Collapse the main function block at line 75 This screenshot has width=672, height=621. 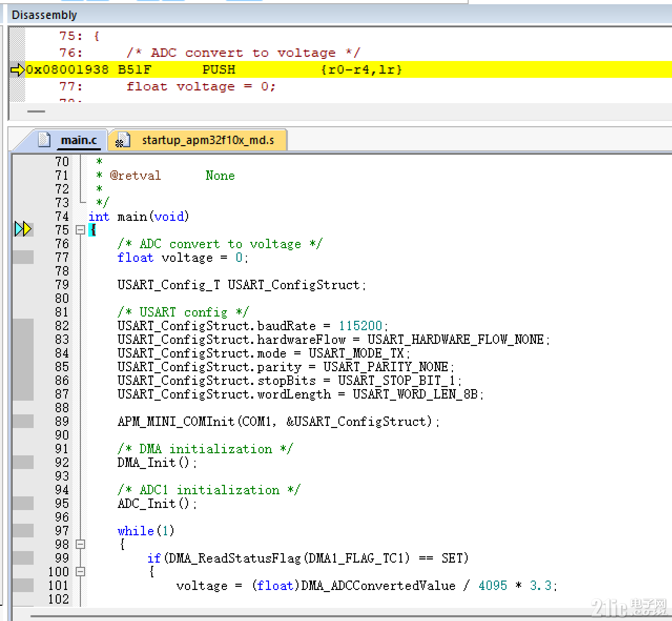80,230
